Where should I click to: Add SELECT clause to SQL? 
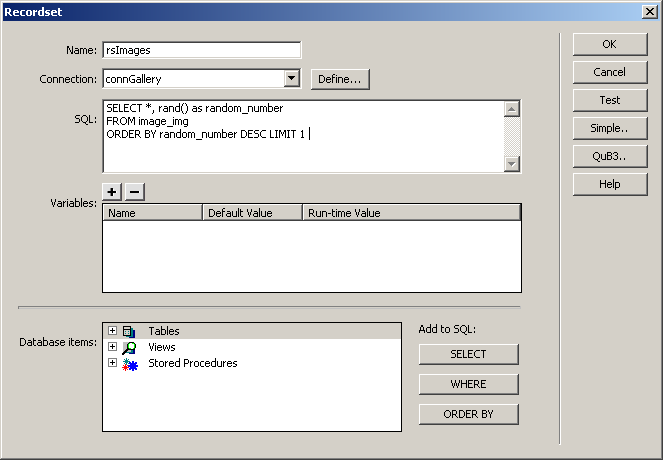click(x=468, y=354)
